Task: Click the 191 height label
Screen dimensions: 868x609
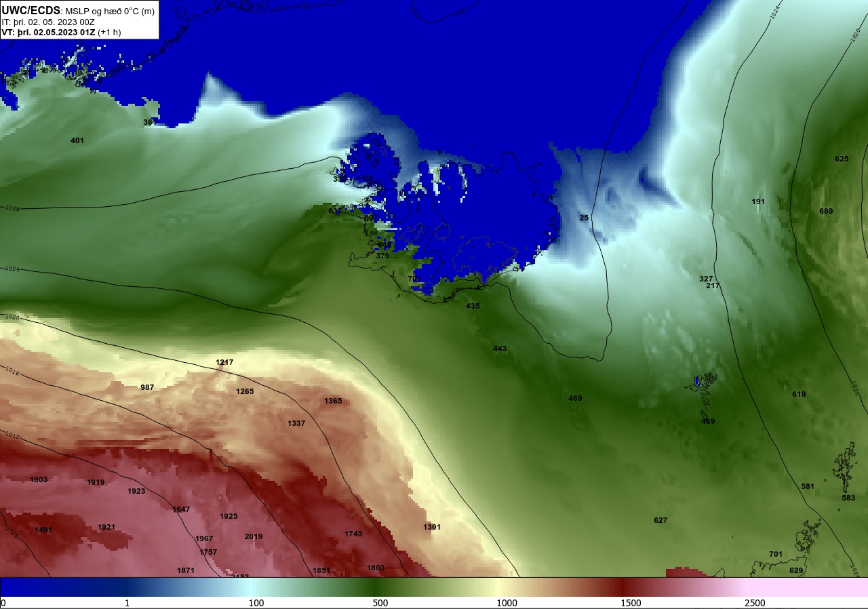Action: tap(758, 201)
